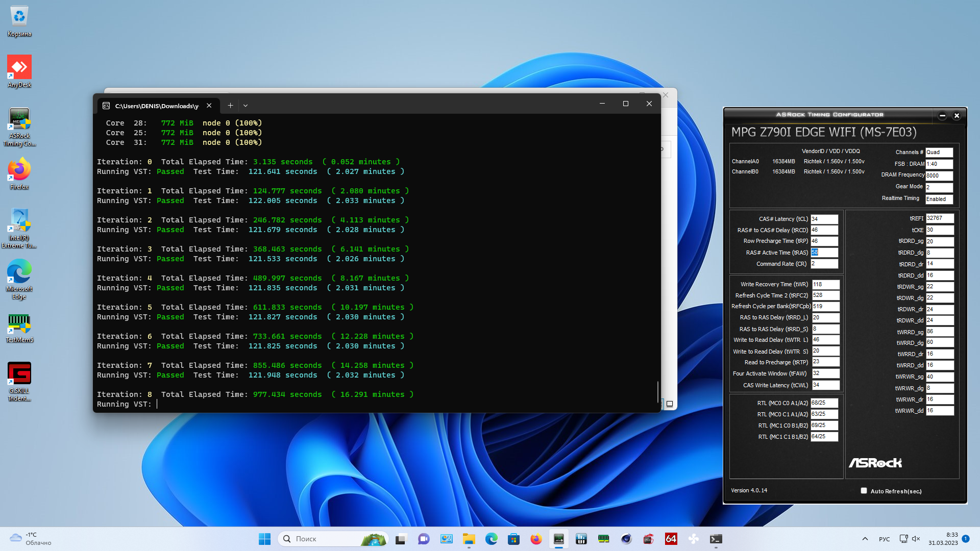The width and height of the screenshot is (980, 551).
Task: Open TestMem5 desktop shortcut
Action: pyautogui.click(x=19, y=323)
